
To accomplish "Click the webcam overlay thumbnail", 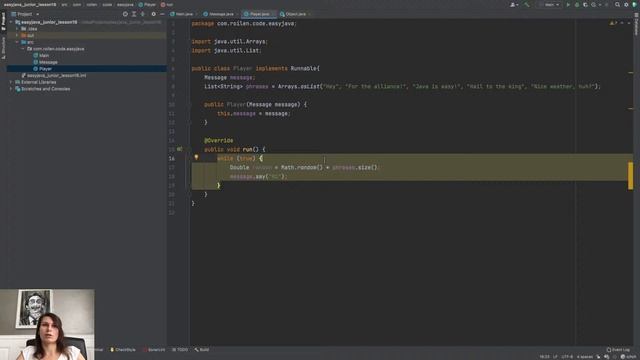I will pos(47,324).
